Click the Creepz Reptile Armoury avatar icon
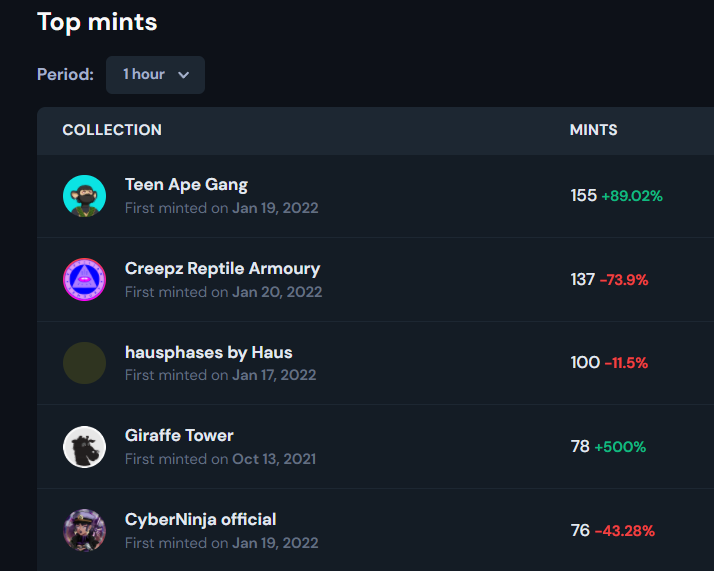The height and width of the screenshot is (571, 714). point(84,280)
